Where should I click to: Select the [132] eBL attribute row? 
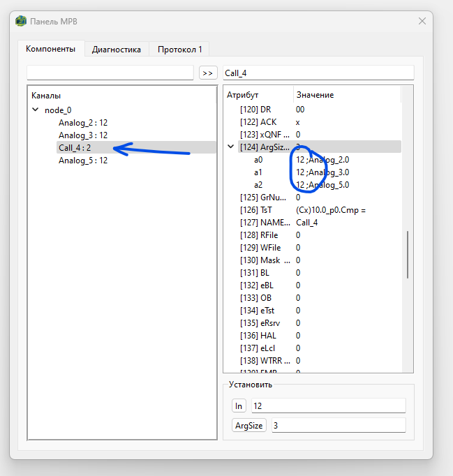click(320, 285)
